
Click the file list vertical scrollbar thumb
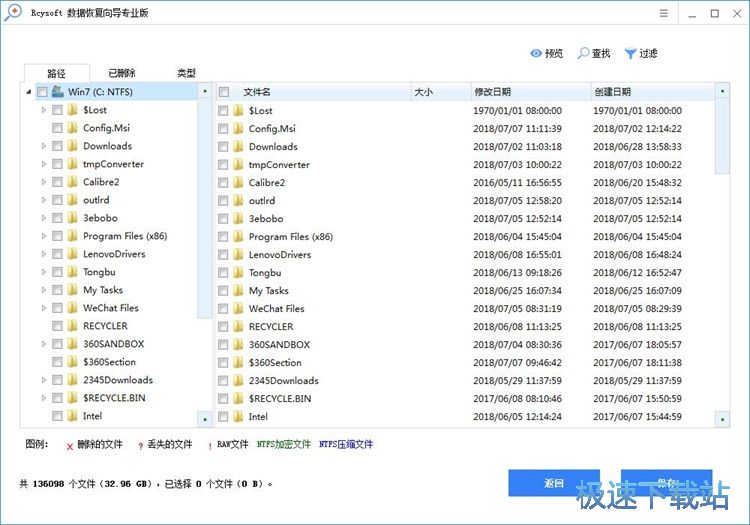pos(722,136)
